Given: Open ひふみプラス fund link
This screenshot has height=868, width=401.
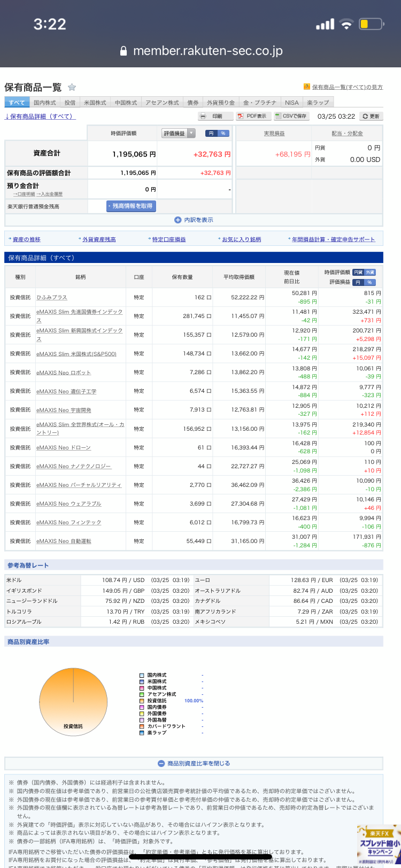Looking at the screenshot, I should click(x=52, y=297).
